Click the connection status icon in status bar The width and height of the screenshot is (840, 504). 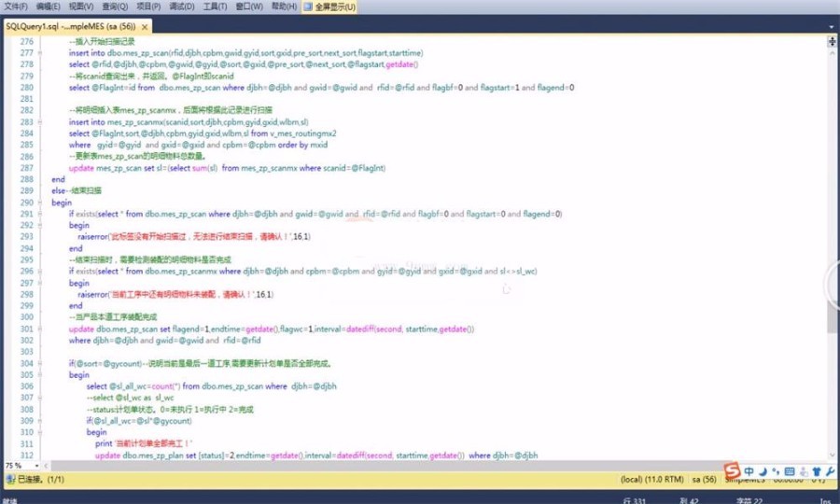point(9,479)
